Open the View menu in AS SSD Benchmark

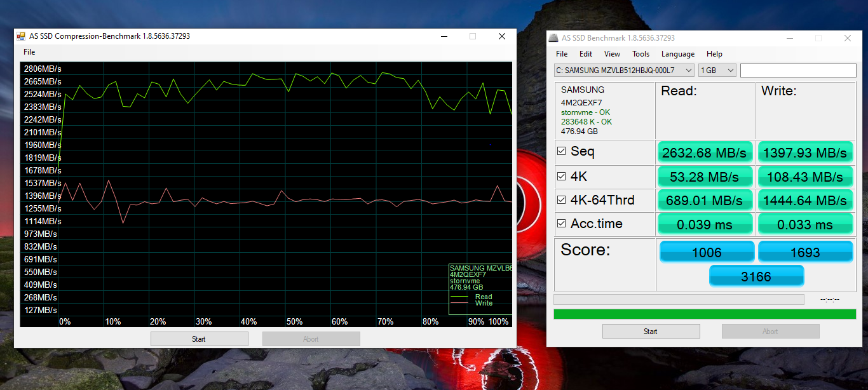pyautogui.click(x=612, y=54)
